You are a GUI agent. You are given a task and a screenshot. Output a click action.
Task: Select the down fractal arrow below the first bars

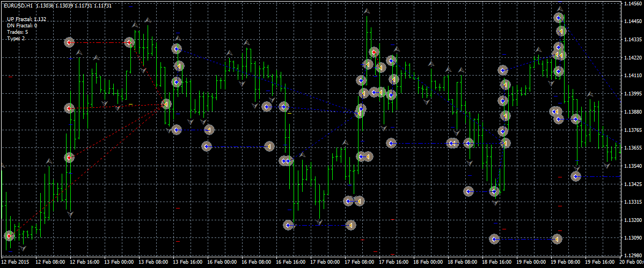[23, 248]
